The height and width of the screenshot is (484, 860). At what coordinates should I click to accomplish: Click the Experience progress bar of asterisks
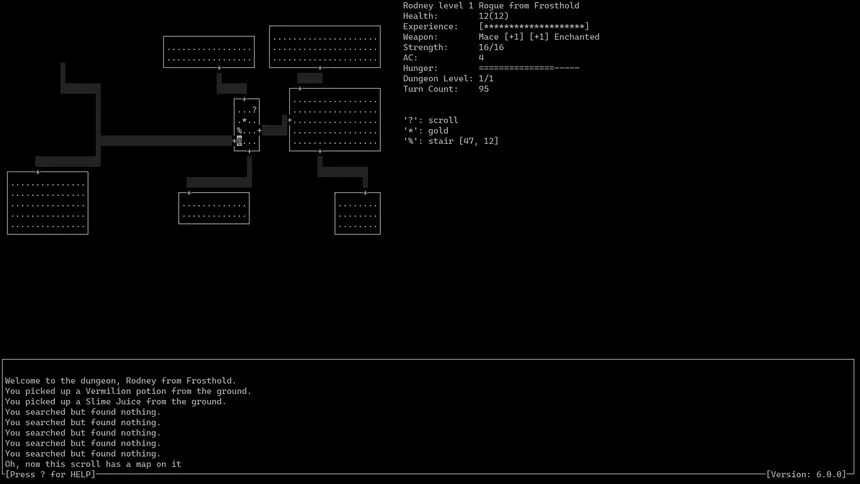pyautogui.click(x=534, y=26)
